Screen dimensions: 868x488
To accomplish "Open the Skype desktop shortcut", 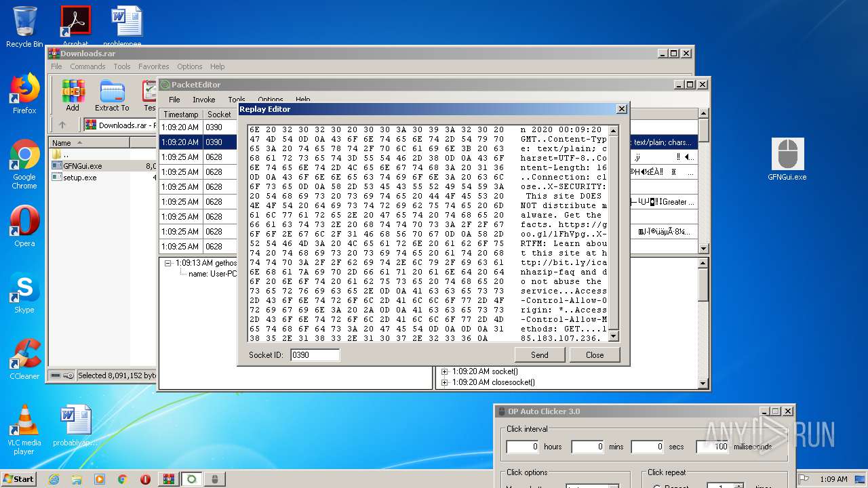I will pos(24,293).
